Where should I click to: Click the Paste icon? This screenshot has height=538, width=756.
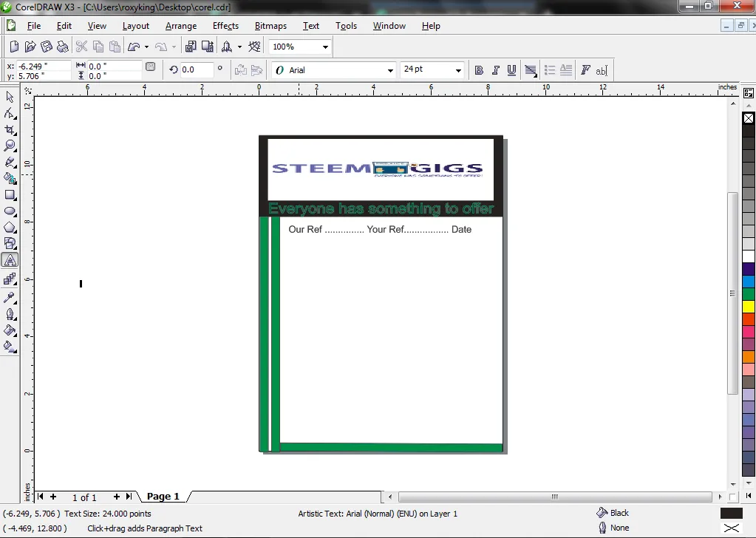click(115, 47)
